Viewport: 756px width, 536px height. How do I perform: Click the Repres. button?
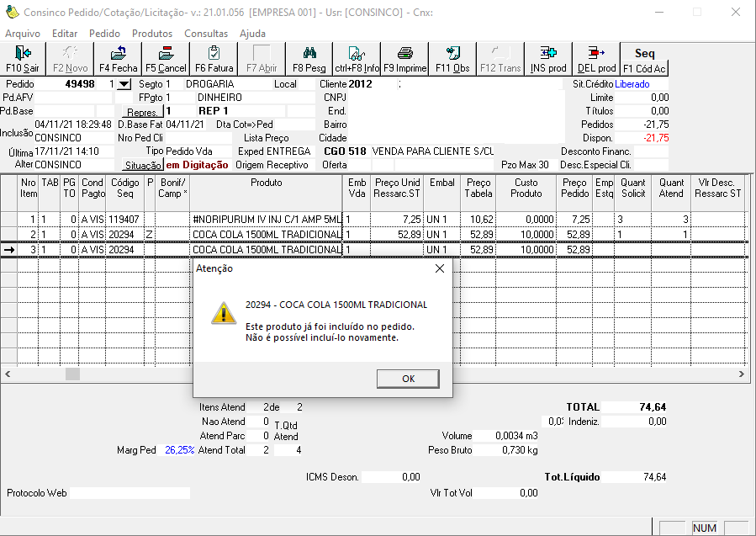(x=142, y=112)
